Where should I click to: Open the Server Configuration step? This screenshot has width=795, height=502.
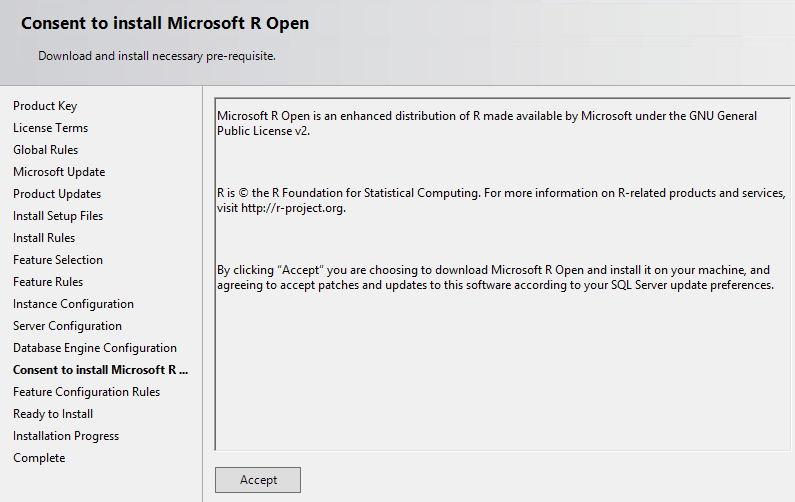[67, 326]
